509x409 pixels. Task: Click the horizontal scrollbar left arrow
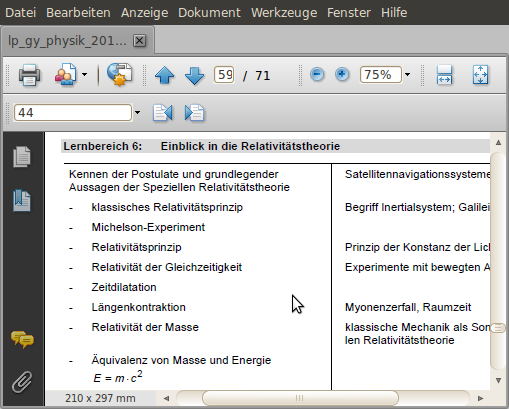click(167, 398)
